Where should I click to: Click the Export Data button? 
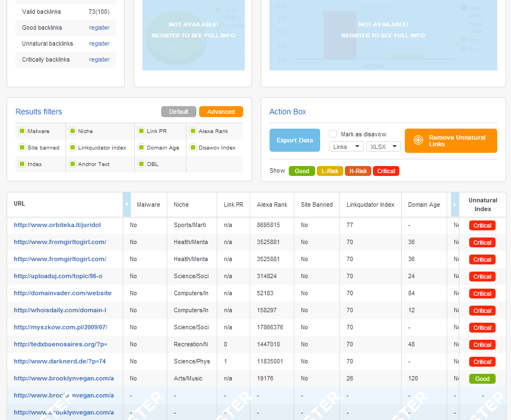pos(294,140)
